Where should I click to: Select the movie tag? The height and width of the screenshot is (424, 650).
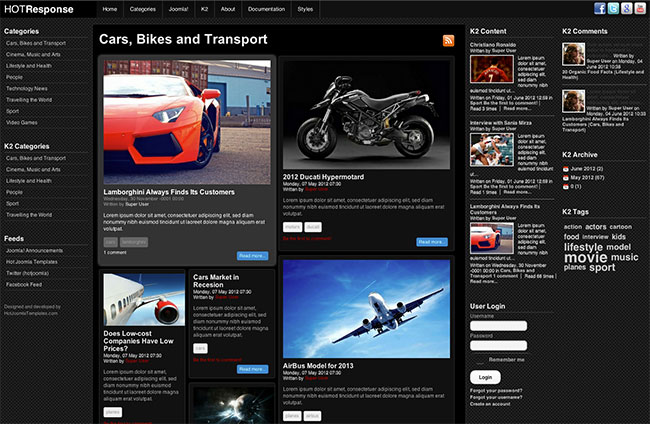tap(586, 257)
